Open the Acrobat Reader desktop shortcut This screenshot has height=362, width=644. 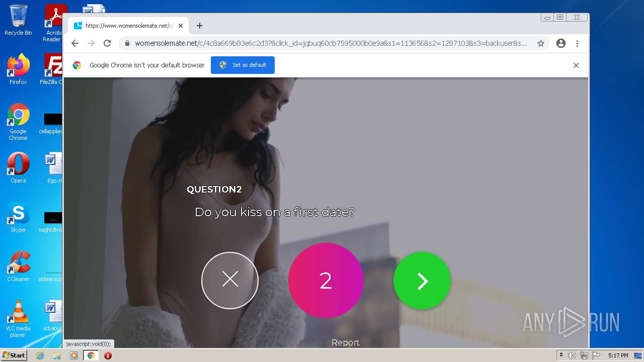coord(53,23)
